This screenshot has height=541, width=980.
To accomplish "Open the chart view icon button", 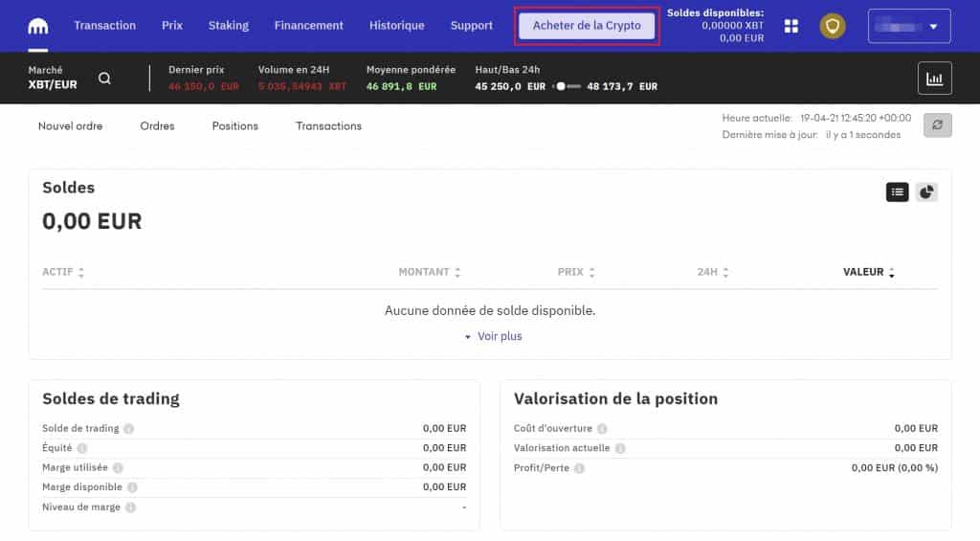I will pos(934,79).
